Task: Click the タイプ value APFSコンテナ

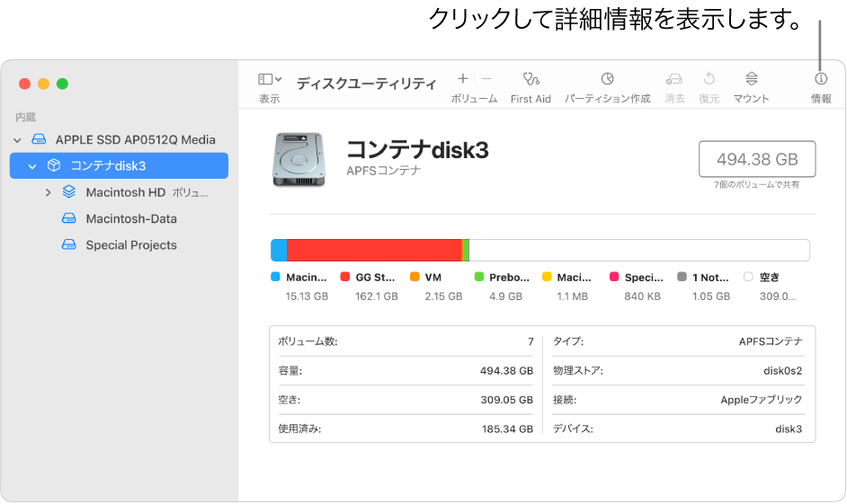Action: (771, 341)
